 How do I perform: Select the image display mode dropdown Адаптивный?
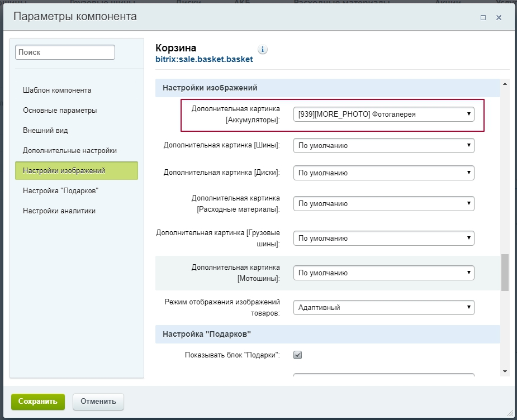(383, 307)
